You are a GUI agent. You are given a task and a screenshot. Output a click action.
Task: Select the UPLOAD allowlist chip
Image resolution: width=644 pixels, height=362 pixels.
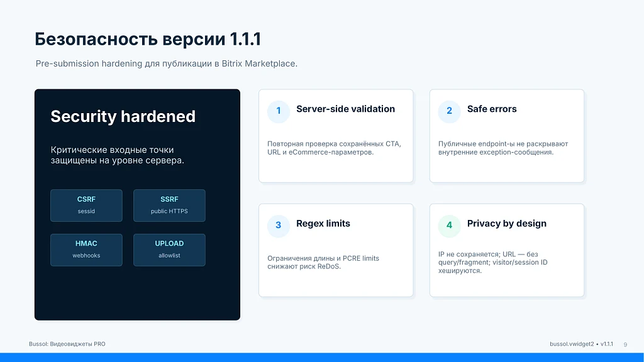point(169,250)
